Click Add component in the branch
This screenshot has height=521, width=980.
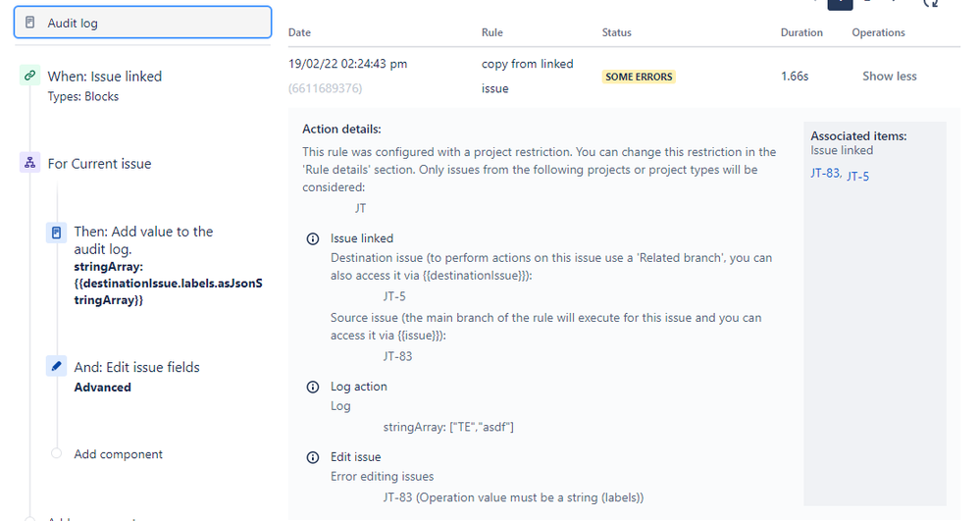point(118,454)
